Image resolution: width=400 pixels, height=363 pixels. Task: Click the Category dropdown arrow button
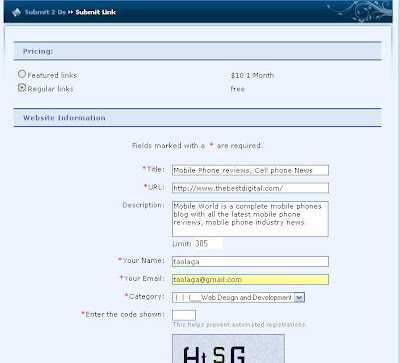(299, 297)
